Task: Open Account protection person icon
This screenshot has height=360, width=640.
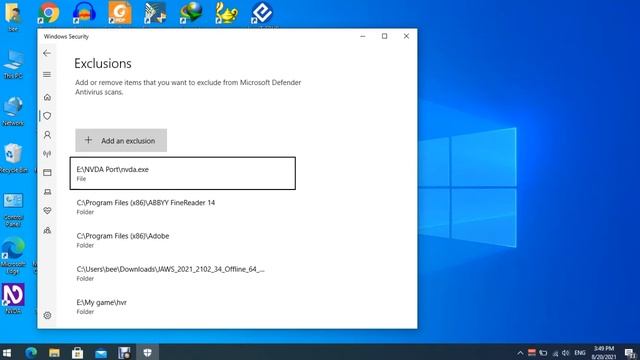Action: click(x=47, y=135)
